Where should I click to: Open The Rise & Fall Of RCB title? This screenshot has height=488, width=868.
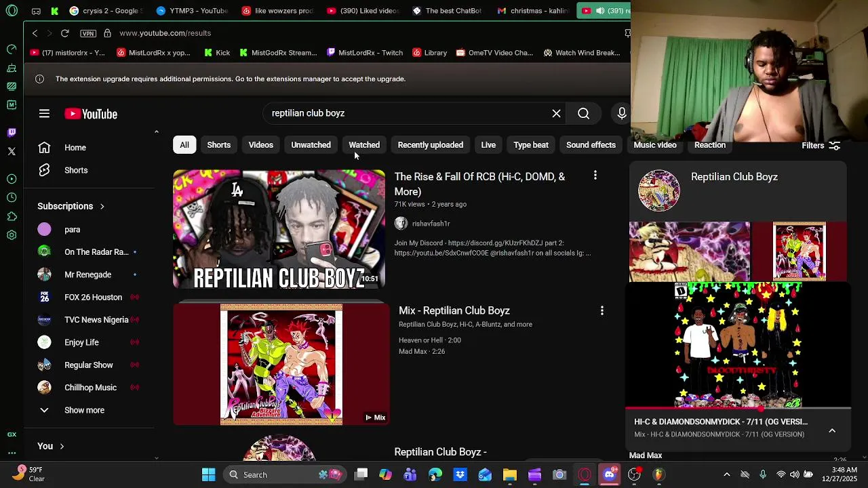(x=479, y=184)
